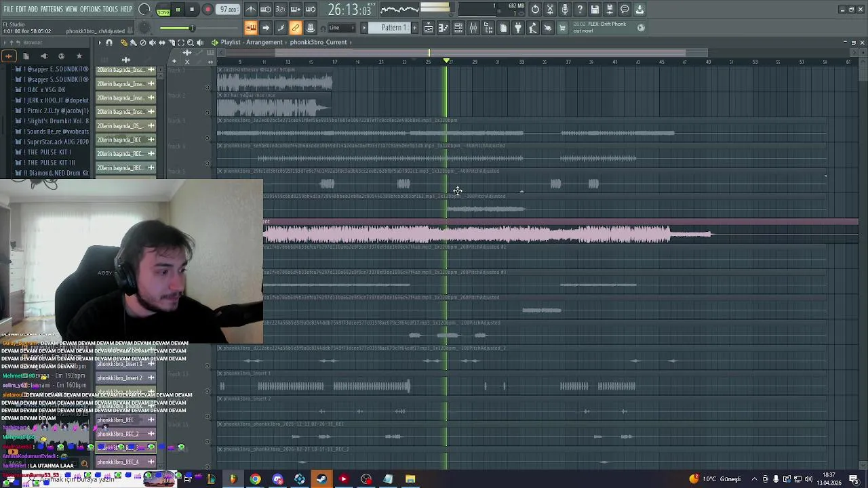
Task: Open the channel rack icon
Action: point(458,28)
